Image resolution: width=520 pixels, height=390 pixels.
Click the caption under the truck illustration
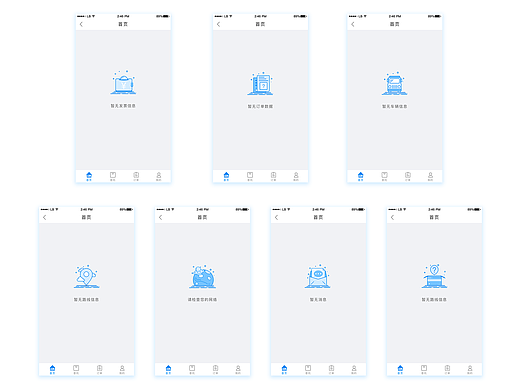pos(395,106)
